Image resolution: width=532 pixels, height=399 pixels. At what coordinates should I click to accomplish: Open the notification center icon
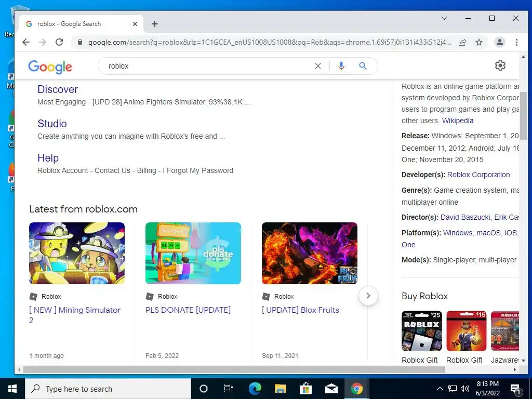[x=516, y=389]
